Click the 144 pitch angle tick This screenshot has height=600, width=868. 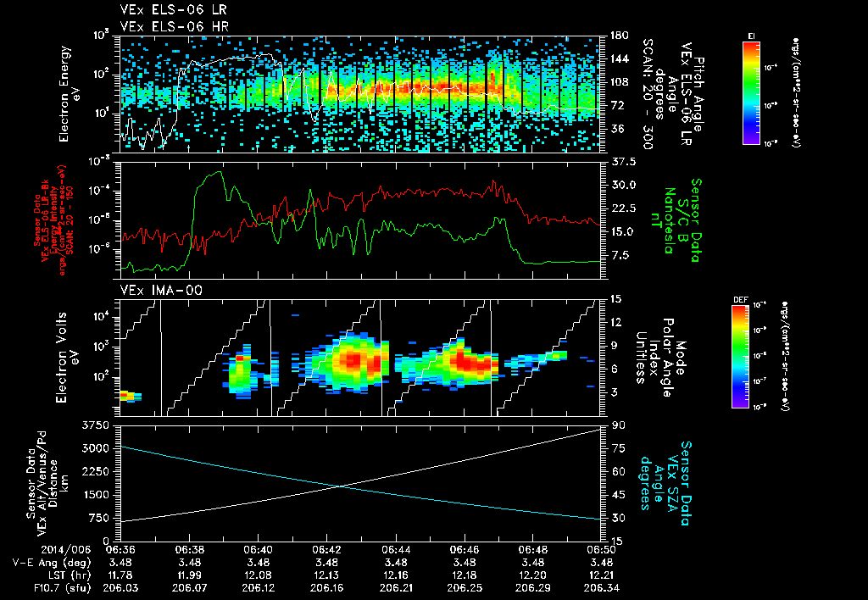(x=619, y=58)
